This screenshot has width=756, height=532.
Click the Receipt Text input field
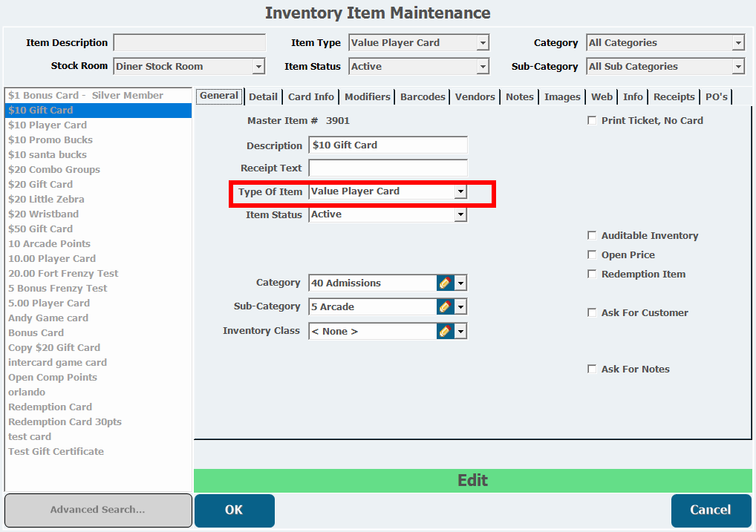(388, 168)
